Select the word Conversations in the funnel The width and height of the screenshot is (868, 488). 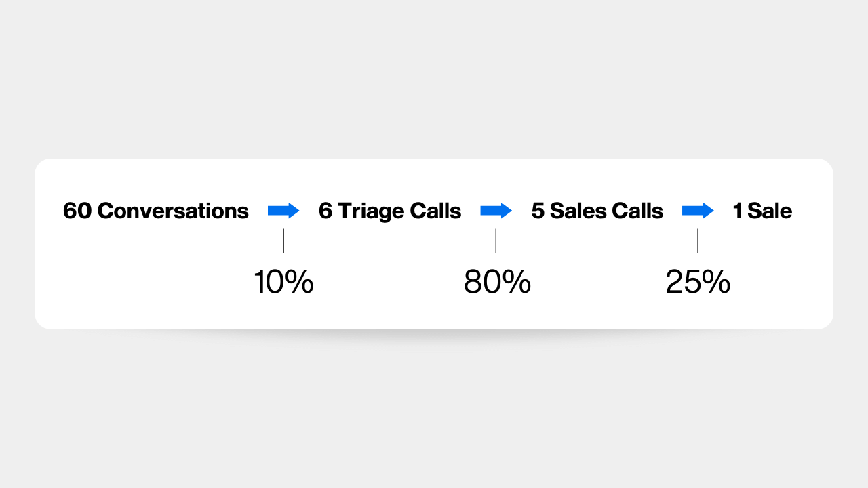(173, 211)
